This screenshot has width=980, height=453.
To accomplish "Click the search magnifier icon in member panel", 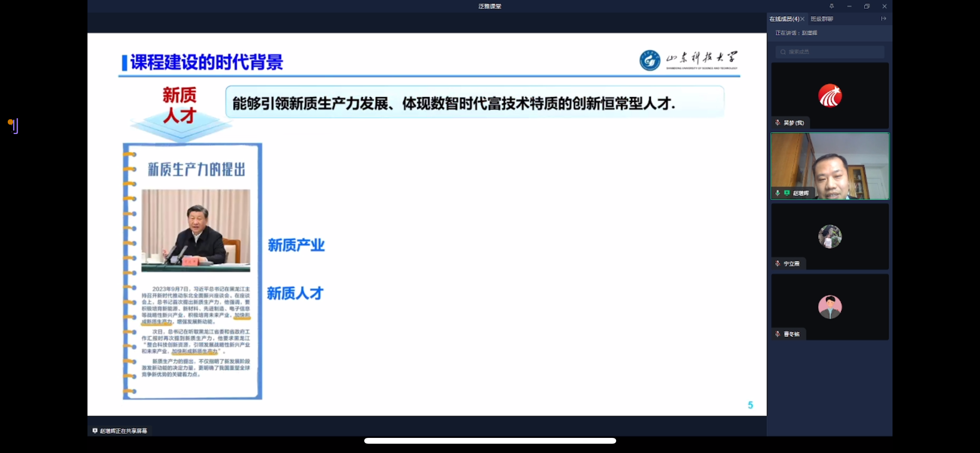I will tap(783, 52).
